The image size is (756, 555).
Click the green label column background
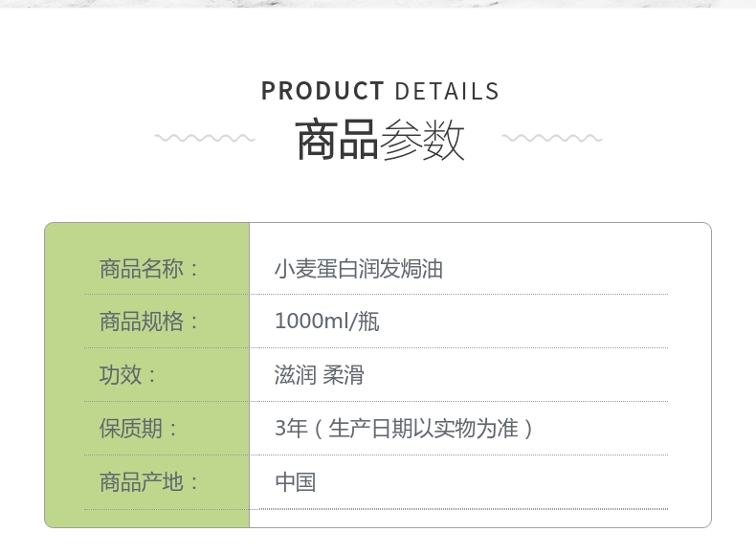[x=147, y=375]
